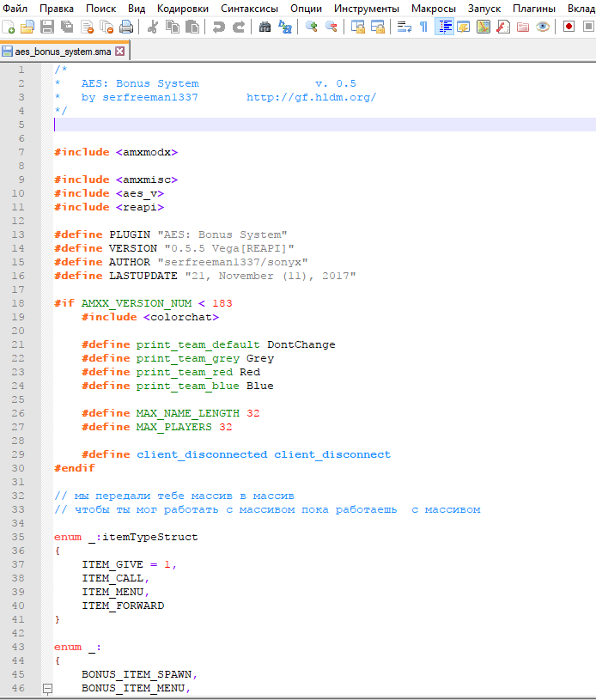The width and height of the screenshot is (596, 700).
Task: Place the cursor on empty line 5
Action: [x=325, y=125]
